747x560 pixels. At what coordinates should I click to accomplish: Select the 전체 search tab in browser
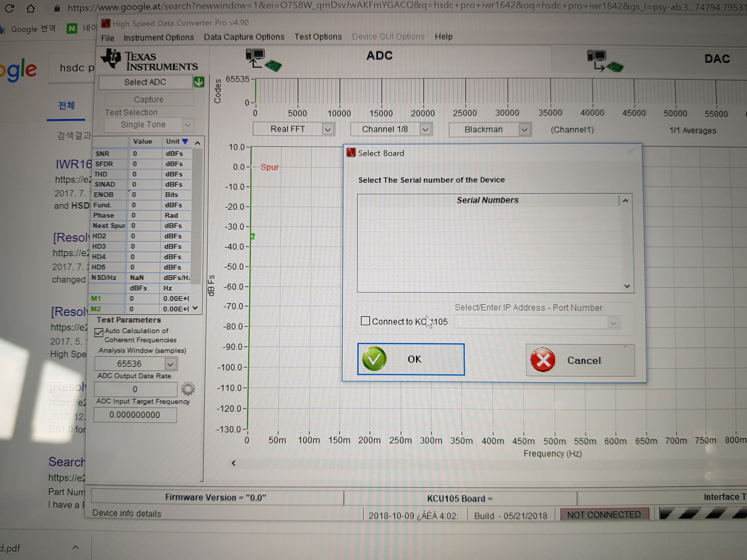click(66, 106)
